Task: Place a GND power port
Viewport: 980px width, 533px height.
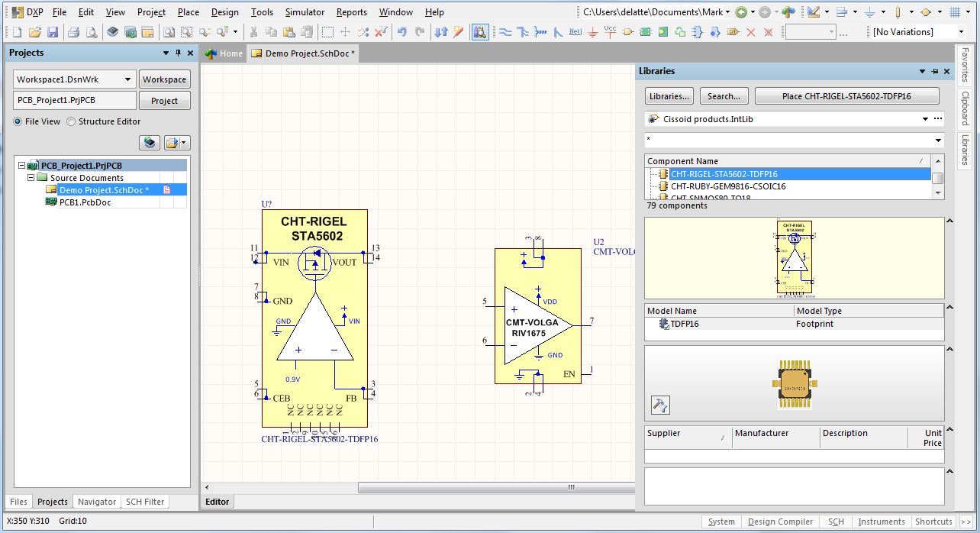Action: point(593,32)
